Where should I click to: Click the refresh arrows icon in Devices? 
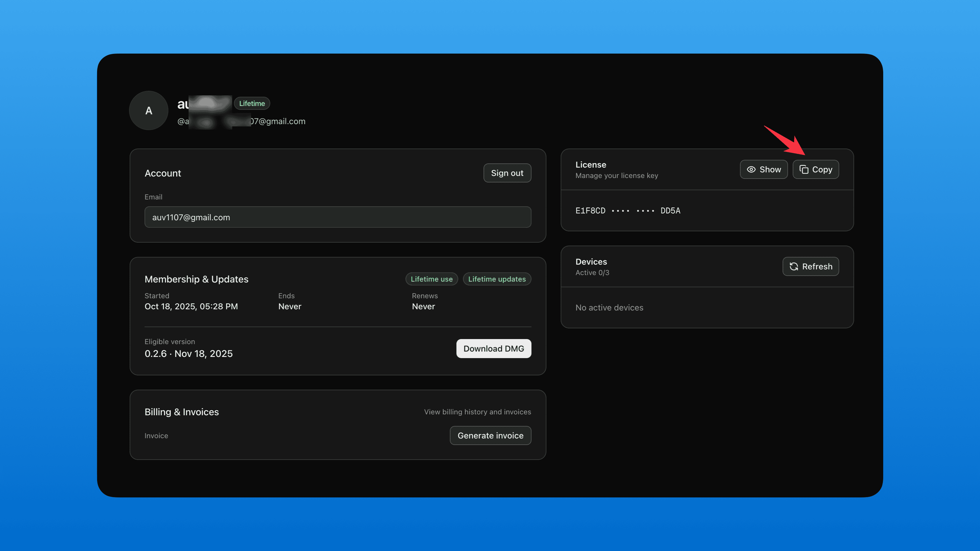(x=794, y=266)
